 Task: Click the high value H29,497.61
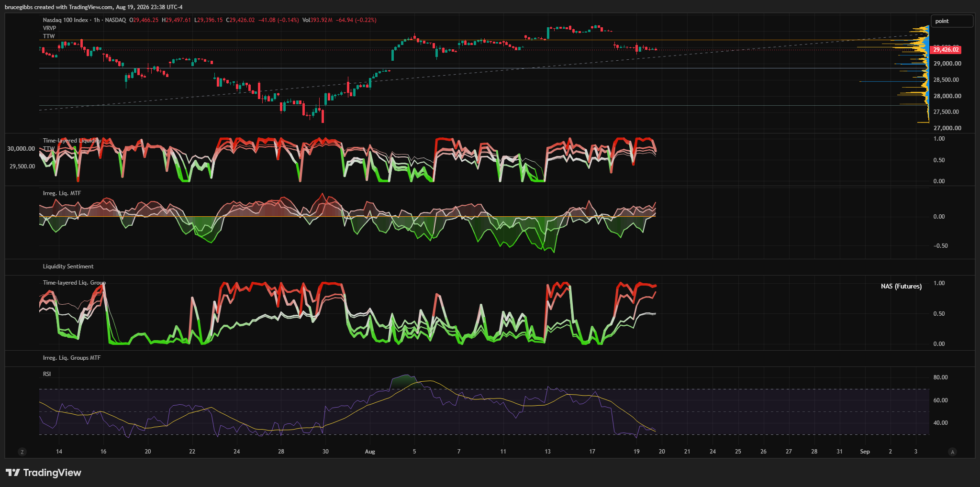click(x=177, y=20)
